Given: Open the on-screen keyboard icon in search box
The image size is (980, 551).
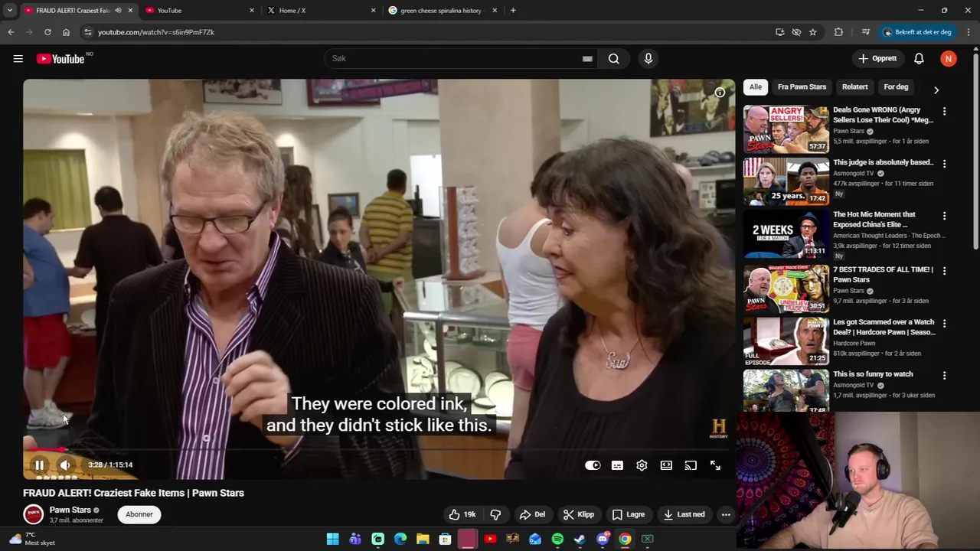Looking at the screenshot, I should pyautogui.click(x=587, y=59).
